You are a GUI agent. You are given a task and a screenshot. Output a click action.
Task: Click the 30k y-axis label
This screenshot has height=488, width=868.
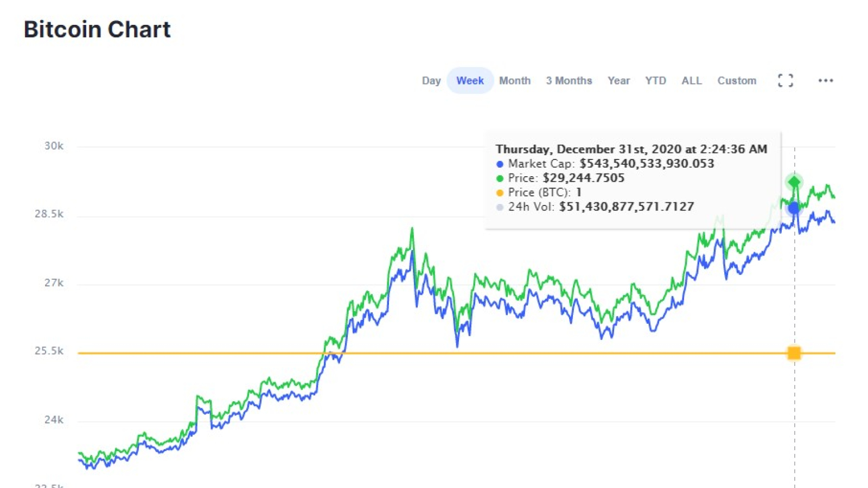click(54, 146)
